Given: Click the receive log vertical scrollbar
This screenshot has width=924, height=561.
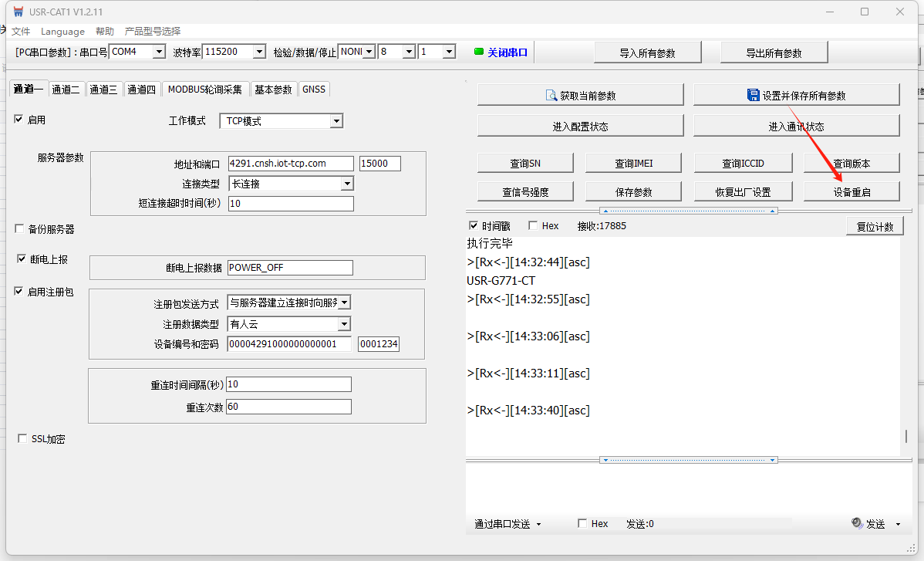Looking at the screenshot, I should [x=905, y=435].
